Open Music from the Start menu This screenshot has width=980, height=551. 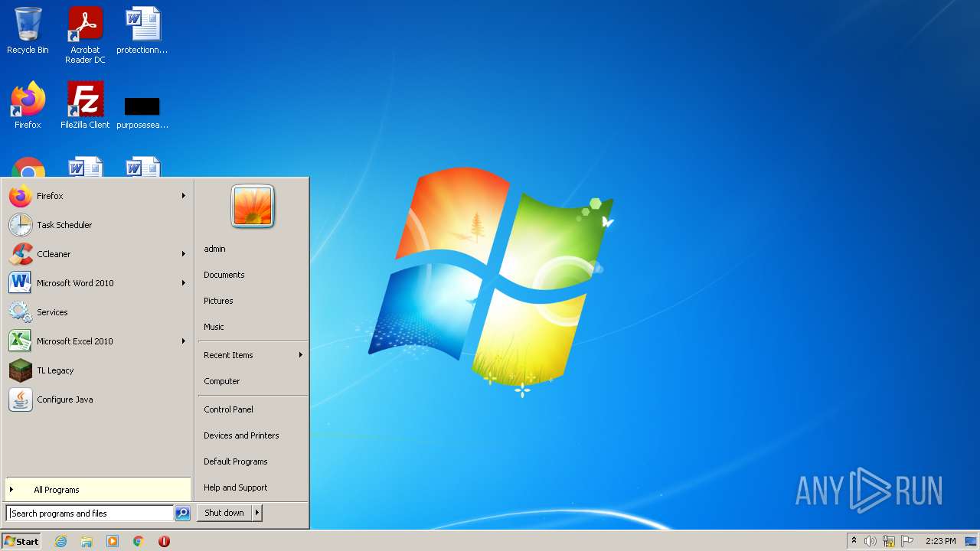(x=214, y=327)
